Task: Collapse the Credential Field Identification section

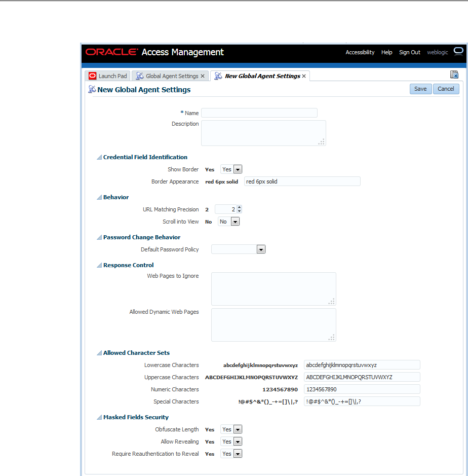Action: coord(99,157)
